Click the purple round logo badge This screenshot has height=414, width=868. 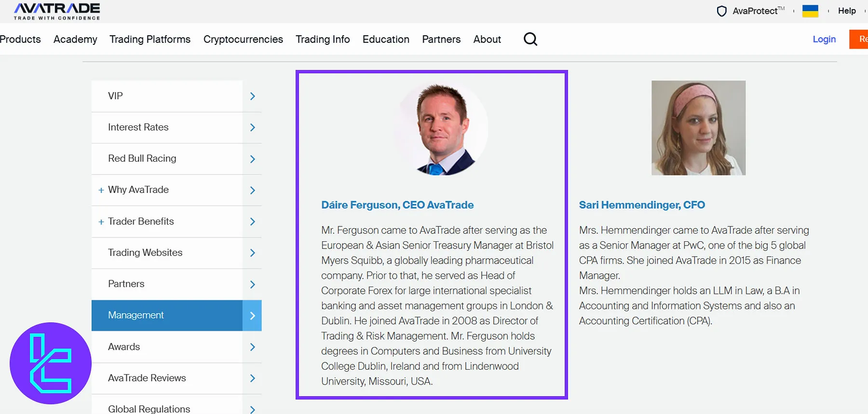point(51,363)
